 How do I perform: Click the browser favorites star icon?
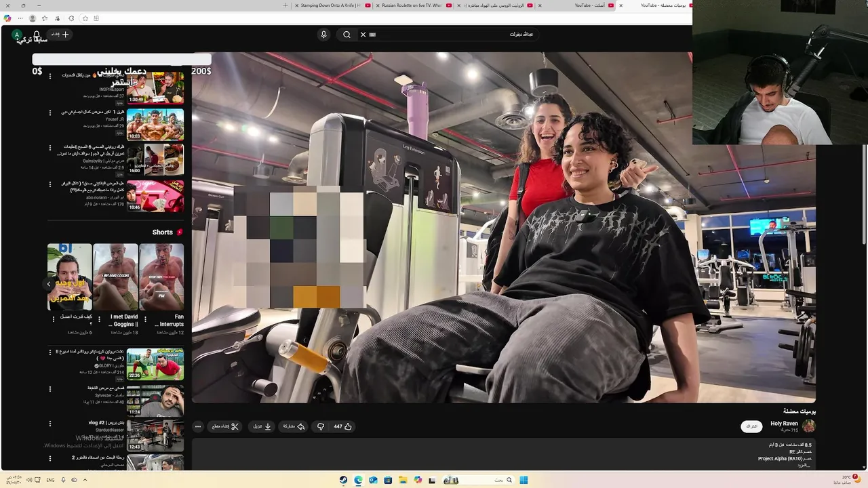[x=44, y=18]
